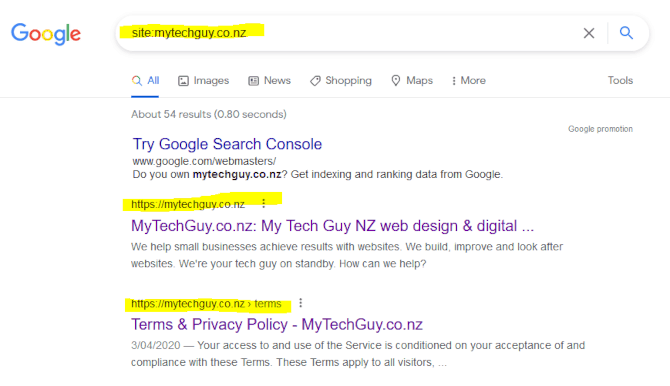Open the Maps tab
Image resolution: width=670 pixels, height=386 pixels.
pyautogui.click(x=412, y=80)
